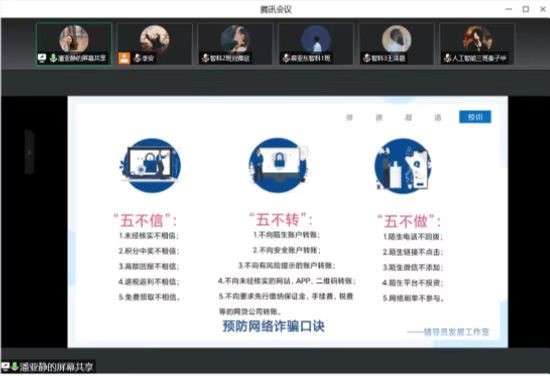
Task: Expand the collapsed side handle left of the slide
Action: pos(29,152)
